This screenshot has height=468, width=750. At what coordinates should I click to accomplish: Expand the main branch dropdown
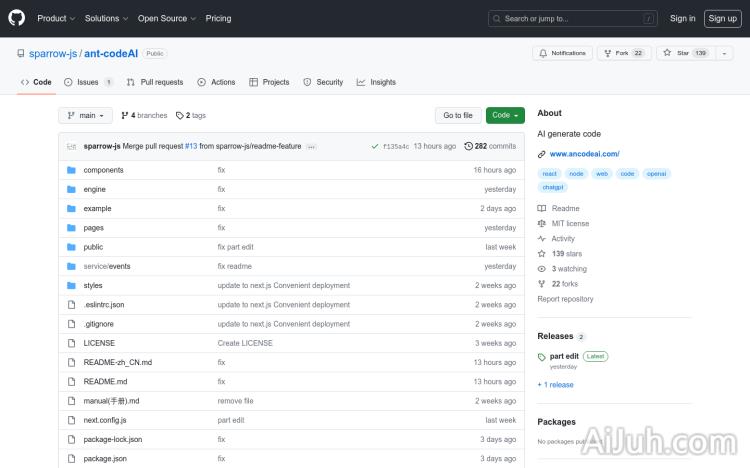pos(84,116)
